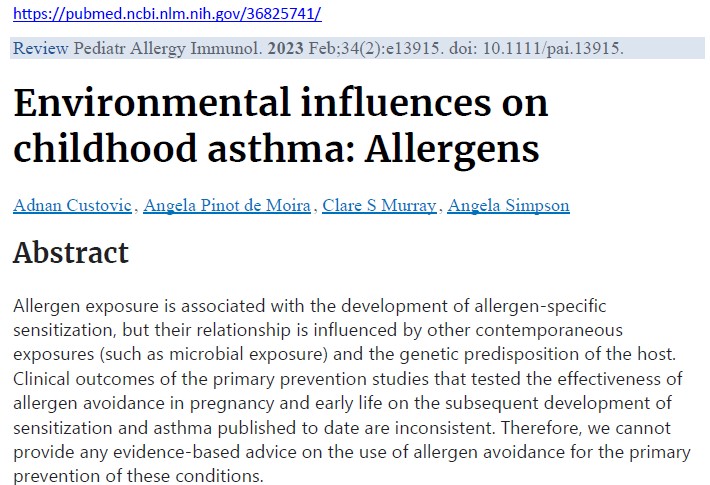The image size is (710, 485).
Task: Click the Abstract section heading
Action: [71, 252]
